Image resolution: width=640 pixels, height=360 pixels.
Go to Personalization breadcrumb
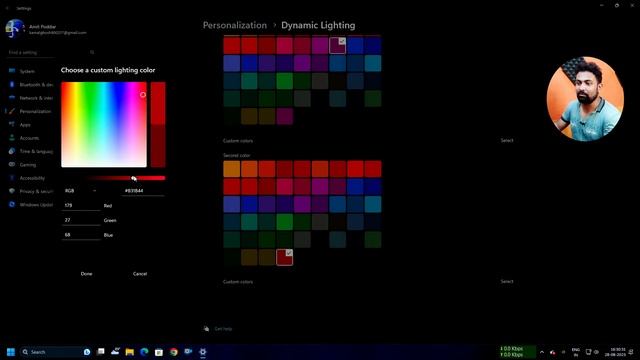coord(235,25)
